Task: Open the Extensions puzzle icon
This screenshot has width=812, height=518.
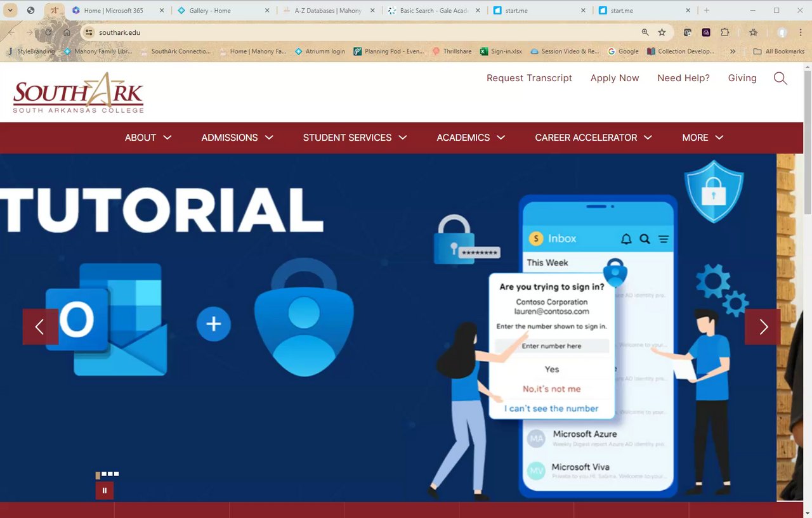Action: [725, 32]
